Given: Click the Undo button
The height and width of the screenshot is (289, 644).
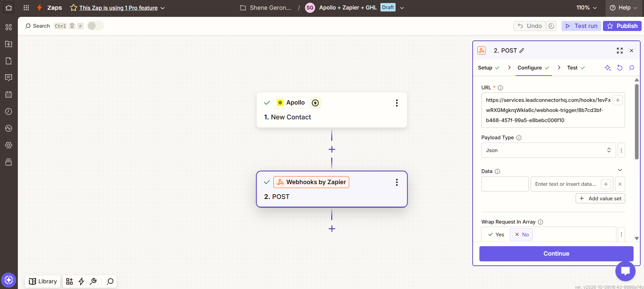Looking at the screenshot, I should tap(530, 26).
